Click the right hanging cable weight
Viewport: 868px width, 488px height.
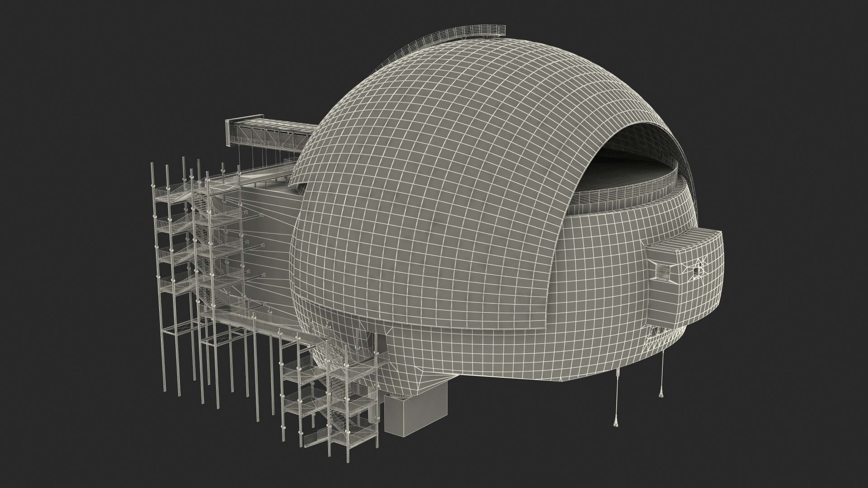(661, 395)
